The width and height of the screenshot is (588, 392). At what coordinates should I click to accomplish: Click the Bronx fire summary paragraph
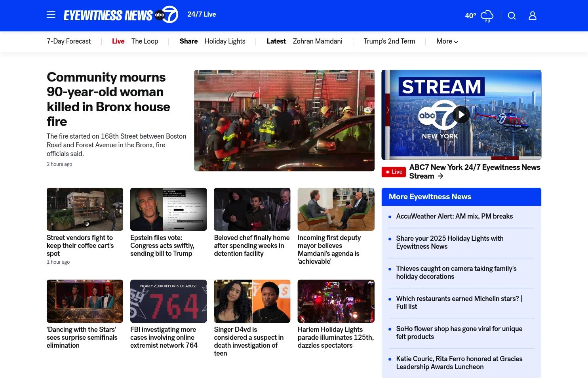(116, 145)
